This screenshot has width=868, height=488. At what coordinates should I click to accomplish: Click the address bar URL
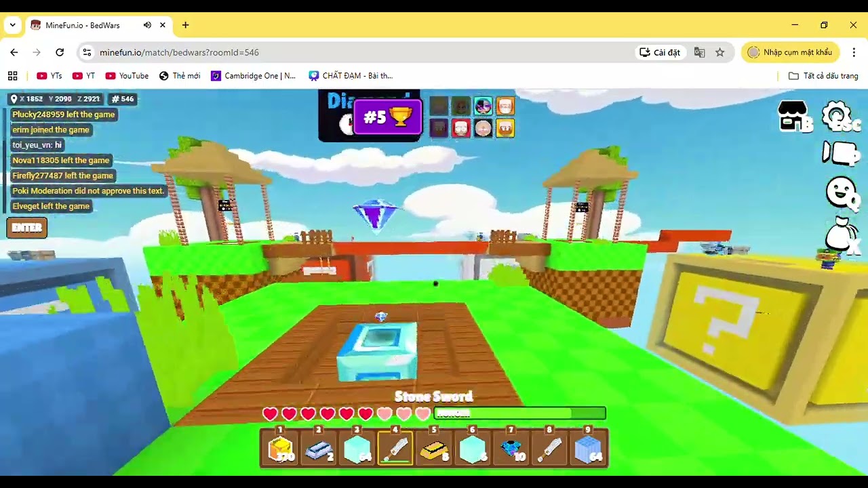point(179,52)
